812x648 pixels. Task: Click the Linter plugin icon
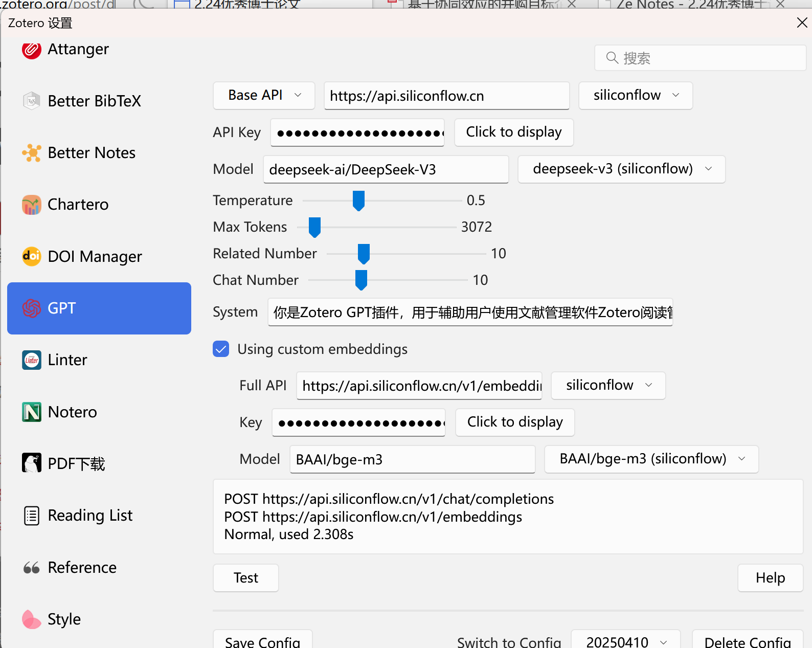click(x=32, y=360)
